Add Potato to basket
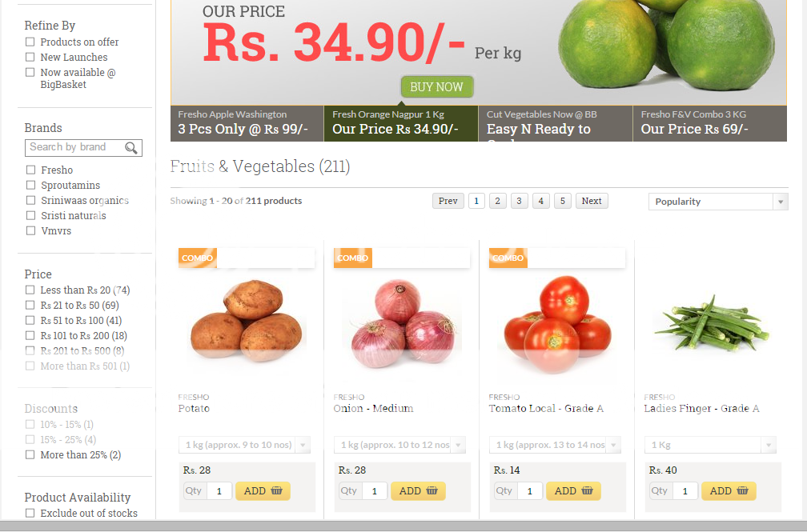807x532 pixels. [x=263, y=491]
